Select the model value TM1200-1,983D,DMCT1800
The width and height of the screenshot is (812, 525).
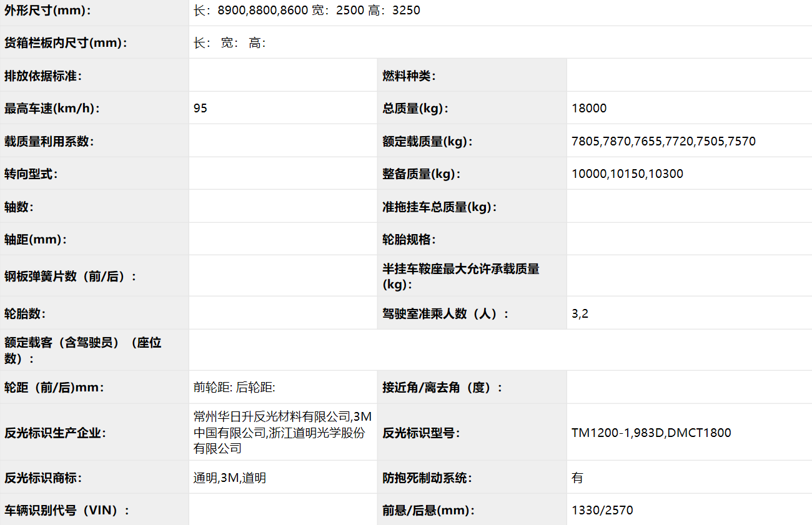click(651, 433)
